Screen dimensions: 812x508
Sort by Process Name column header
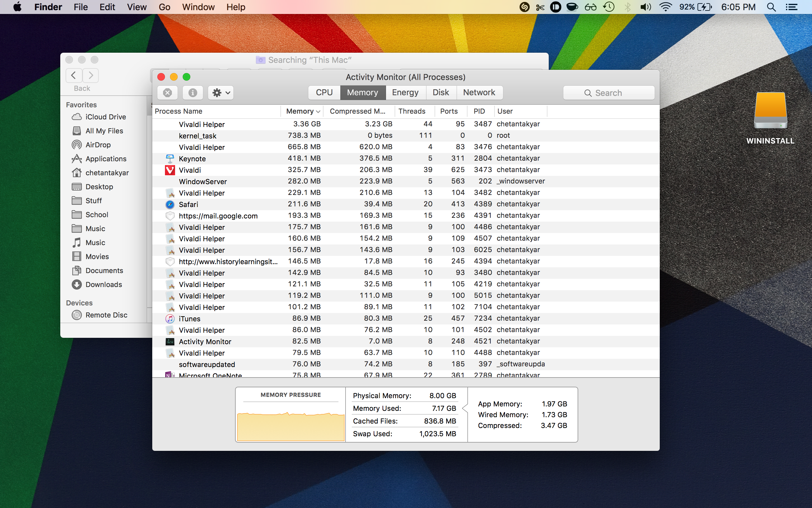216,111
